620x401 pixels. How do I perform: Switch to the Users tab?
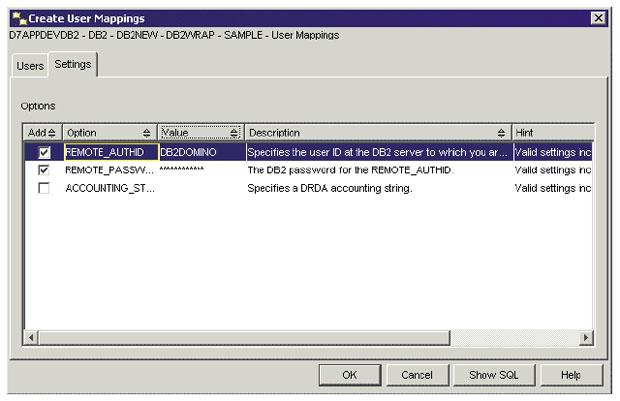tap(30, 66)
